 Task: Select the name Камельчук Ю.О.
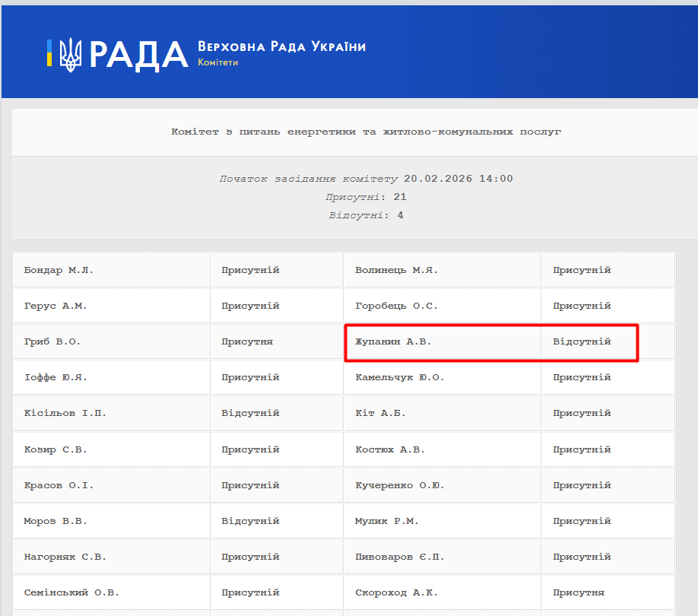coord(399,377)
